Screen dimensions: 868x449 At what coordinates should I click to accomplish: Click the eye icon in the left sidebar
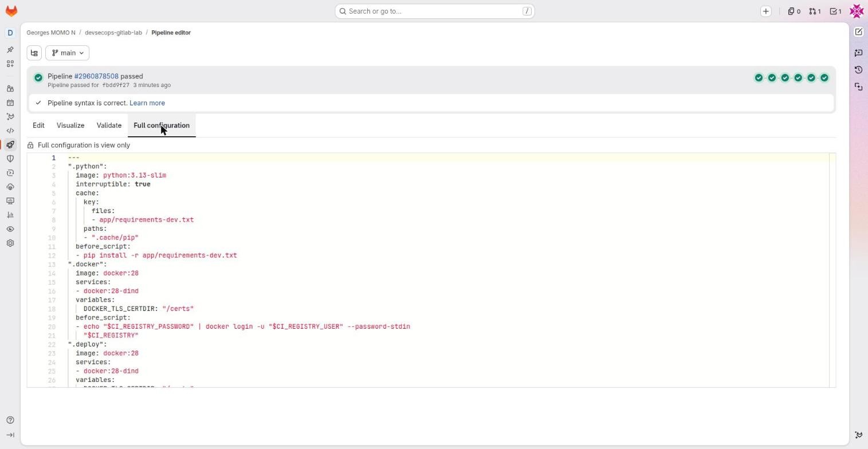(x=10, y=229)
